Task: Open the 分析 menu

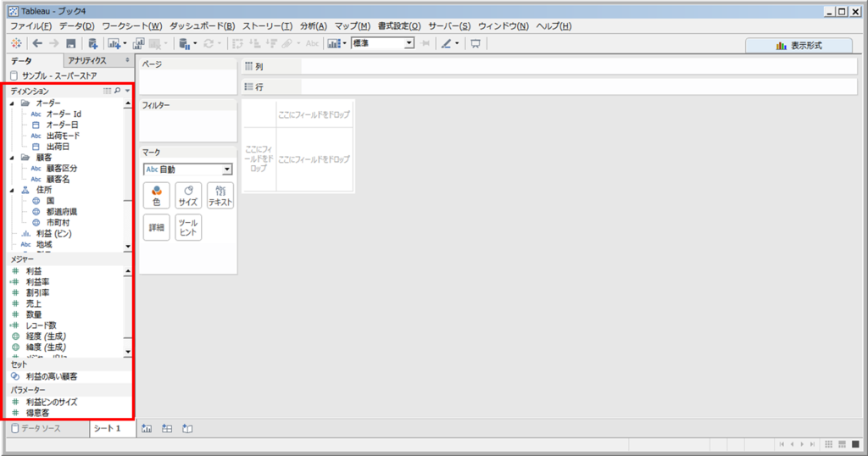Action: pos(314,26)
